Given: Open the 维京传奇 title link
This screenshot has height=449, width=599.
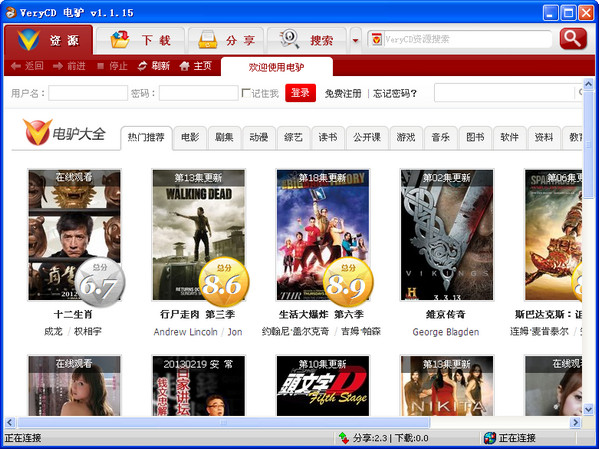Looking at the screenshot, I should tap(446, 314).
